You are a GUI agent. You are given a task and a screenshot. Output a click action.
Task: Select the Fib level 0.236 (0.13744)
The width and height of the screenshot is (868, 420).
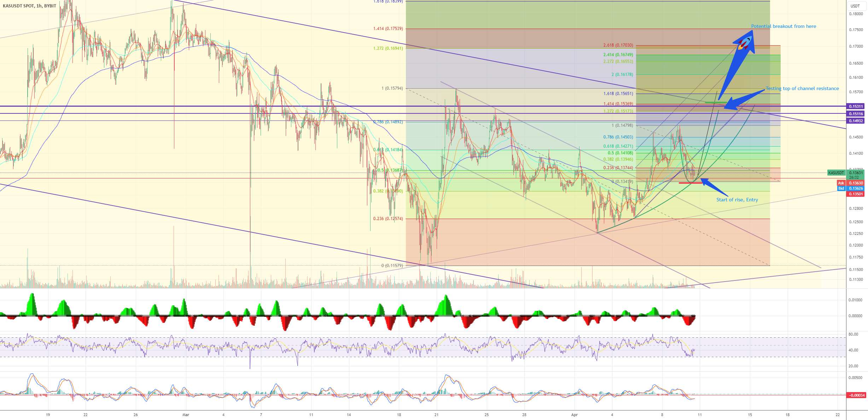pos(618,168)
